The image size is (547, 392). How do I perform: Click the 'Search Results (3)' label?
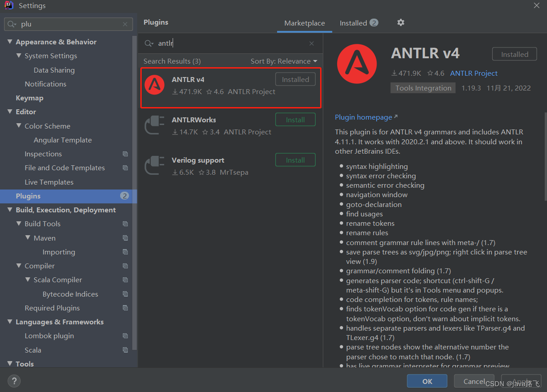click(172, 61)
